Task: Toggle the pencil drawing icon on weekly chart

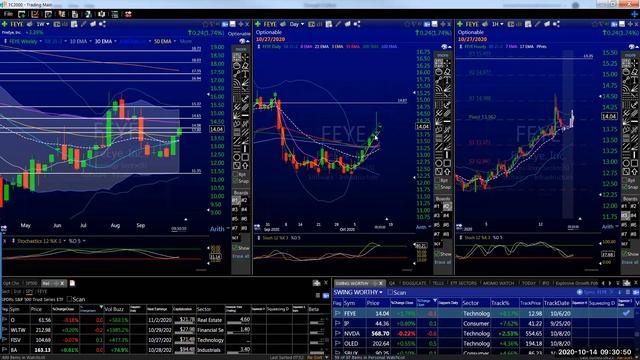Action: (x=84, y=24)
